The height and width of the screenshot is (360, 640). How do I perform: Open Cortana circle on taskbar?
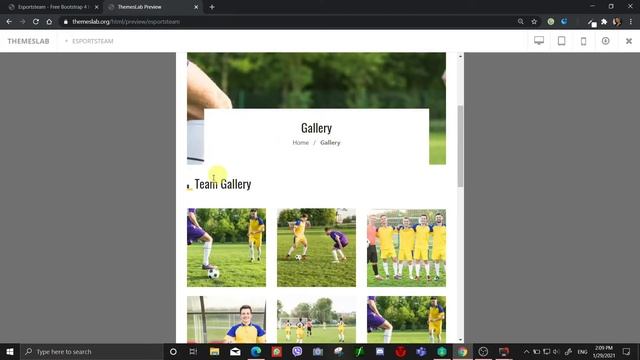click(x=173, y=351)
